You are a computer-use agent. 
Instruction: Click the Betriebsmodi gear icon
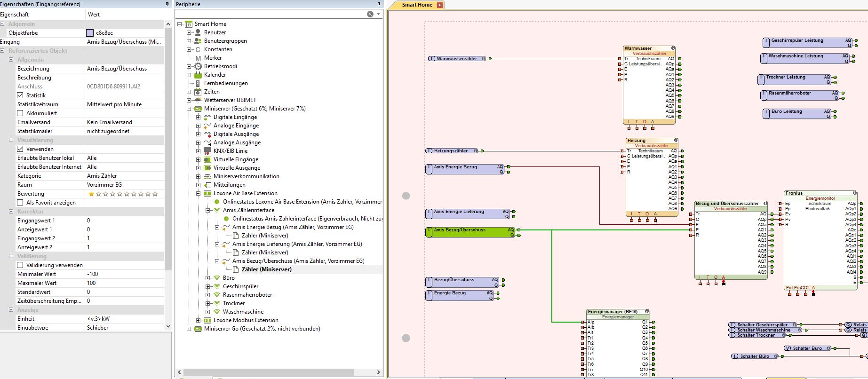point(198,66)
